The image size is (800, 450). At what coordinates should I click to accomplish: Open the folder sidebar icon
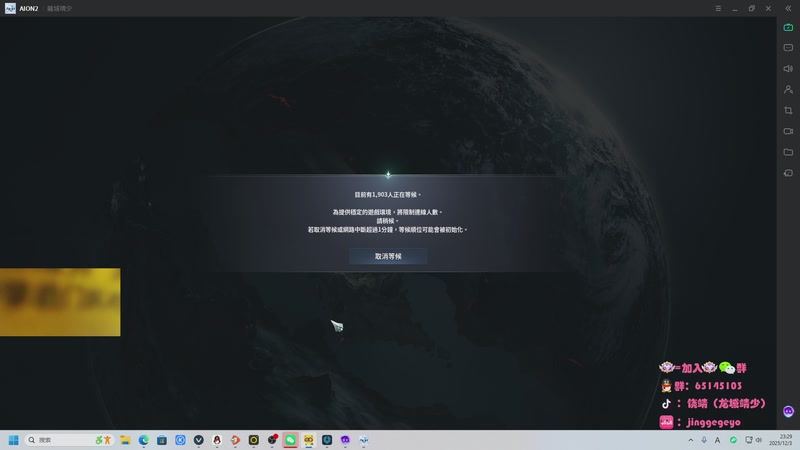tap(788, 152)
